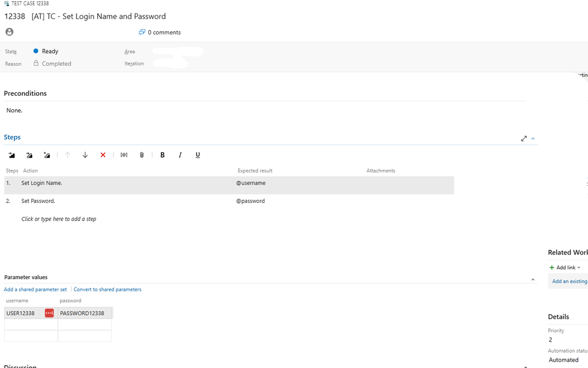Click 'Add a shared parameter set' link
Image resolution: width=588 pixels, height=368 pixels.
pos(35,290)
